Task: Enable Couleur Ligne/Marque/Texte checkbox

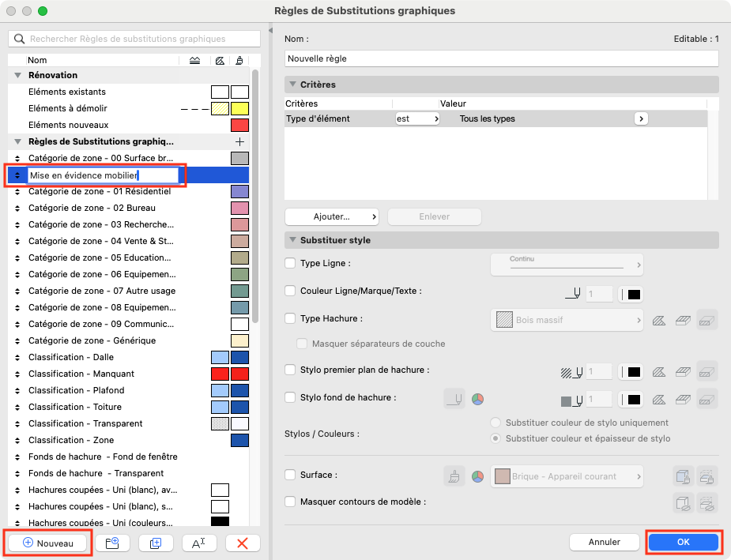Action: pos(290,291)
